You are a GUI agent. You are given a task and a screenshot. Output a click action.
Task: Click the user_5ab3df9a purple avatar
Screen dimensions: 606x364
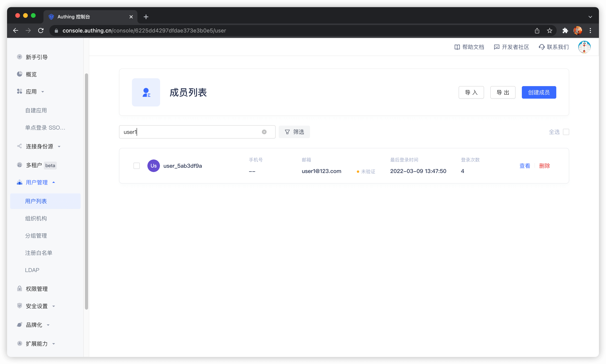154,166
